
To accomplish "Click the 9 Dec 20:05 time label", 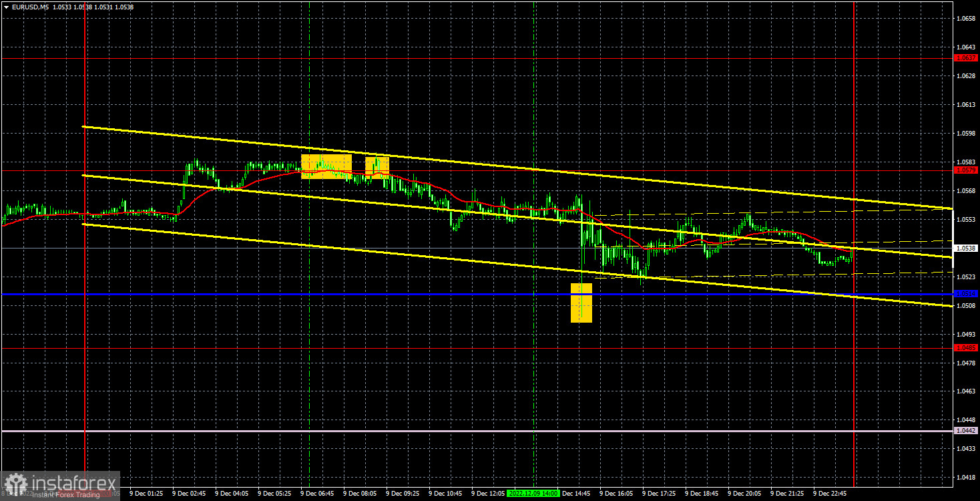I will (744, 494).
